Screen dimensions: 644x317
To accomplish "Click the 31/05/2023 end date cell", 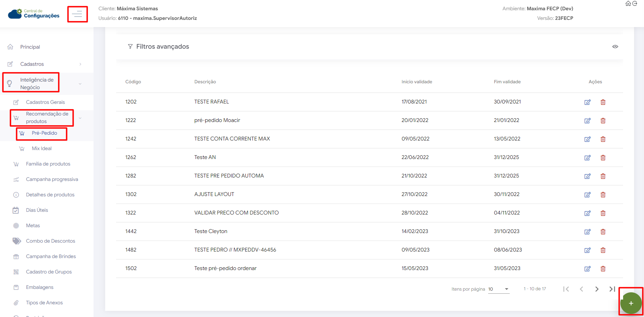I will pos(507,268).
